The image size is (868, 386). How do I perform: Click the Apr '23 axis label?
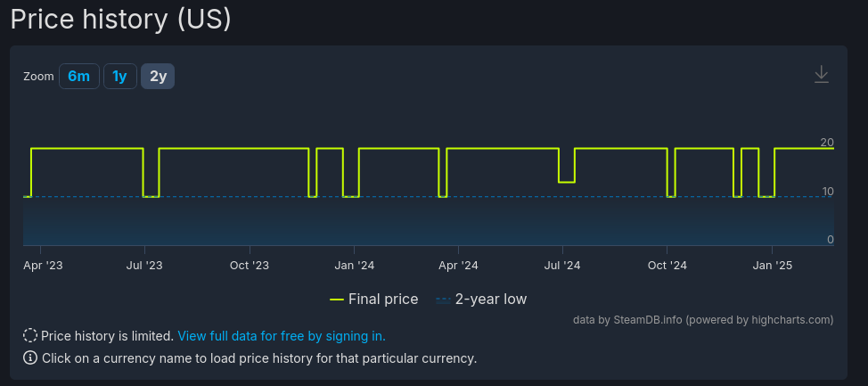click(43, 265)
